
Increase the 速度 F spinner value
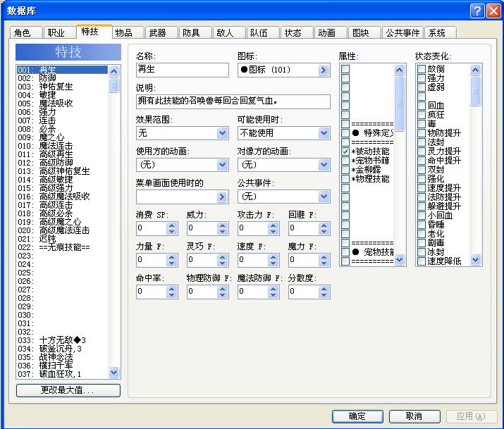(273, 257)
